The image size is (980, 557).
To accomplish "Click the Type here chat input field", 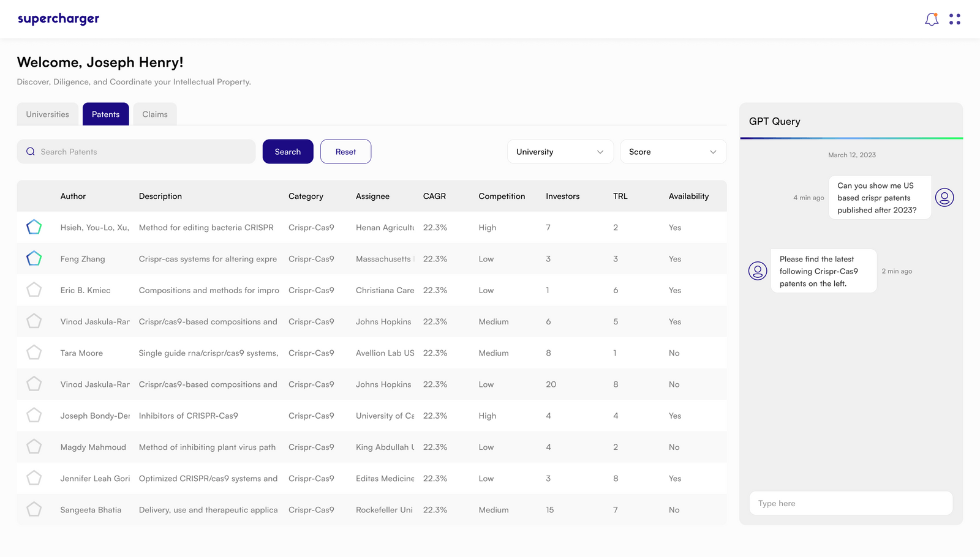I will pyautogui.click(x=851, y=503).
